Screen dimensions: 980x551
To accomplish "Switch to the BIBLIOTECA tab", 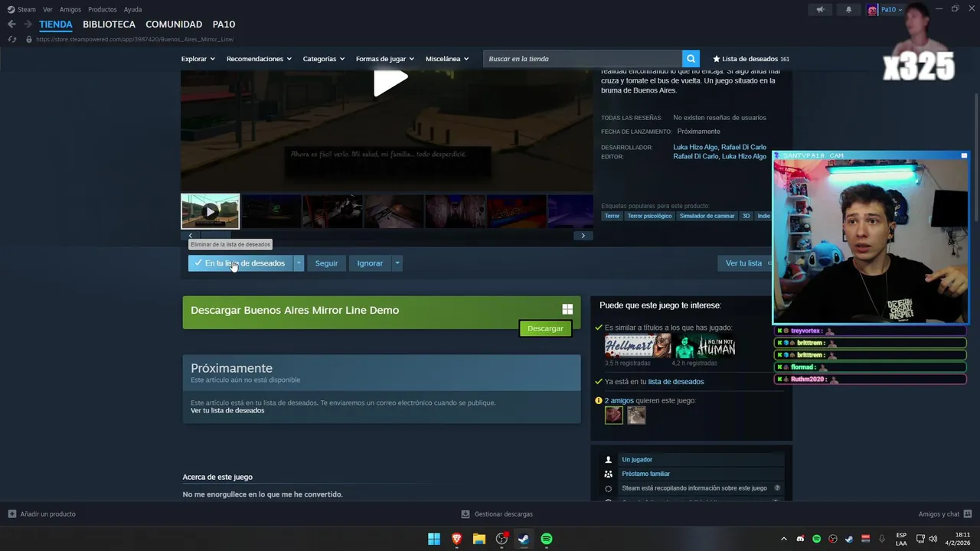I will pyautogui.click(x=109, y=24).
